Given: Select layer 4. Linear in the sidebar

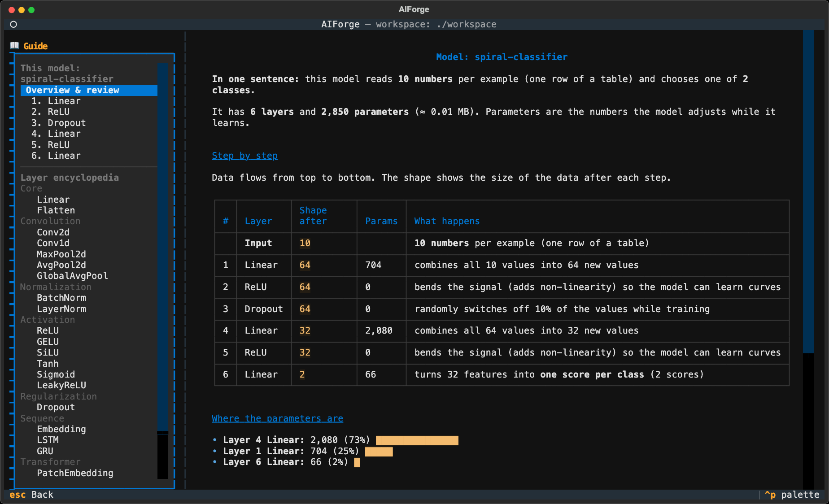Looking at the screenshot, I should [x=56, y=134].
